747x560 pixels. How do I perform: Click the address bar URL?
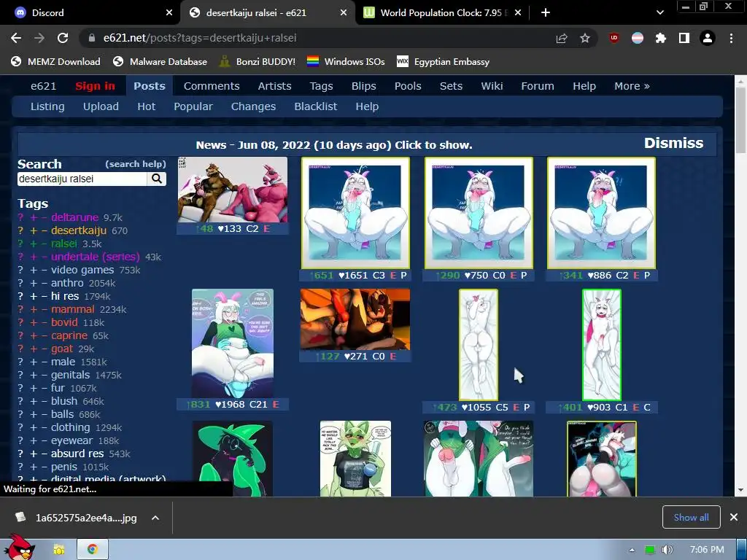[200, 38]
